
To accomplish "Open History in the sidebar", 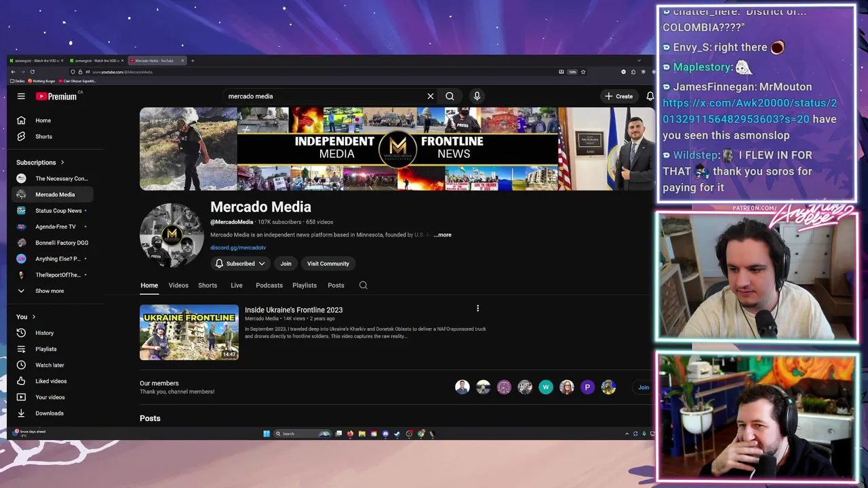I will [x=53, y=333].
